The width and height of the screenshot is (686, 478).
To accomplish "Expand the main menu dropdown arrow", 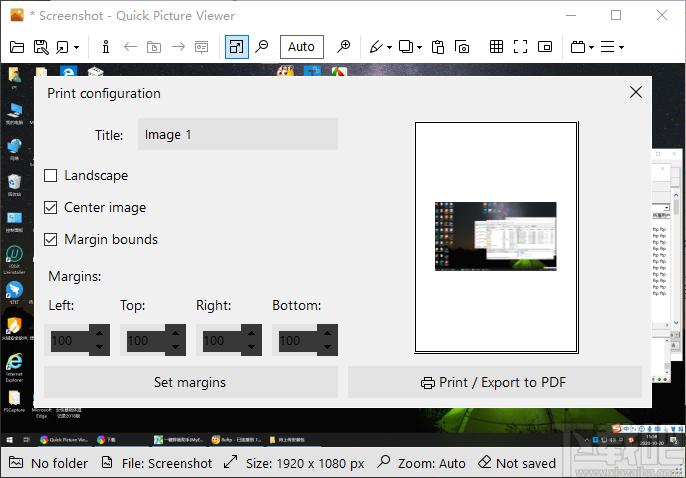I will click(621, 47).
